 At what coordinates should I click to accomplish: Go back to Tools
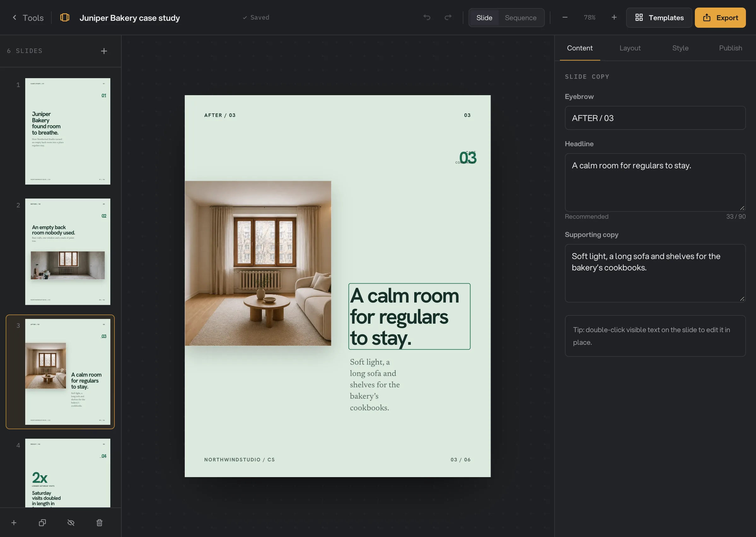click(28, 18)
